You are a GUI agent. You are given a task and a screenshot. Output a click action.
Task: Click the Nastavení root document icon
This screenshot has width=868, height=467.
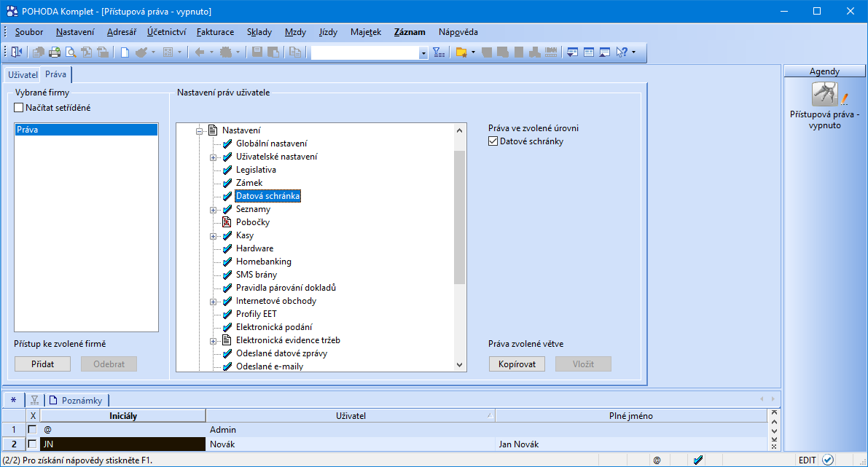tap(213, 130)
